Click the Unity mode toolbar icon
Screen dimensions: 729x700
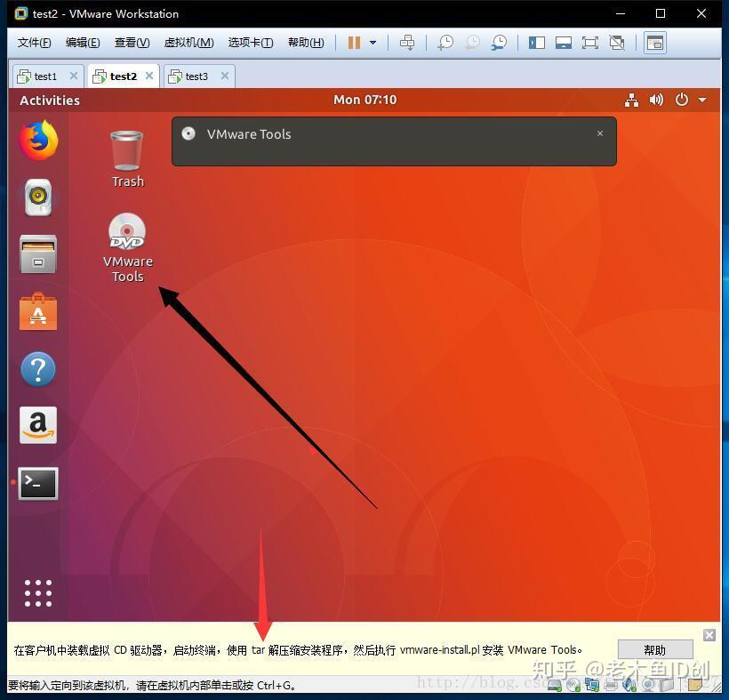pyautogui.click(x=617, y=43)
